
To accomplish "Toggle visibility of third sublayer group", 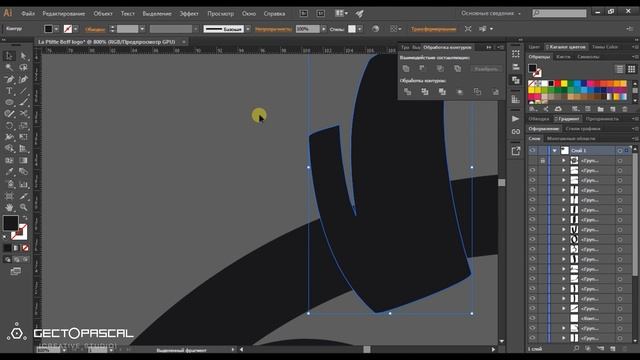I will click(x=532, y=180).
